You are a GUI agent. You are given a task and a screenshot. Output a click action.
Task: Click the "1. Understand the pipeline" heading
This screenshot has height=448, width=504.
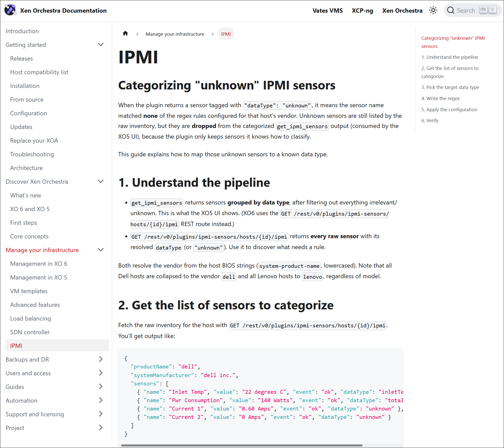coord(194,182)
